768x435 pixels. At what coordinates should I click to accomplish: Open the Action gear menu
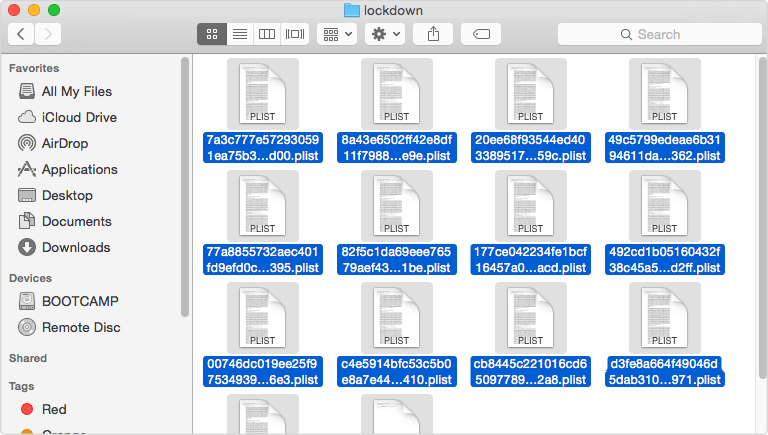(x=385, y=34)
